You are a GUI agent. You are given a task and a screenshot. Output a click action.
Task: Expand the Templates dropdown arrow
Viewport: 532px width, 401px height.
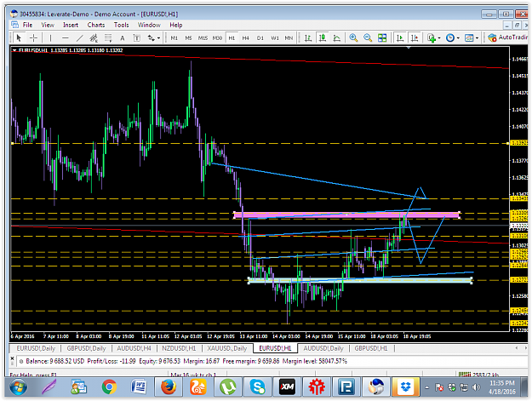point(477,38)
